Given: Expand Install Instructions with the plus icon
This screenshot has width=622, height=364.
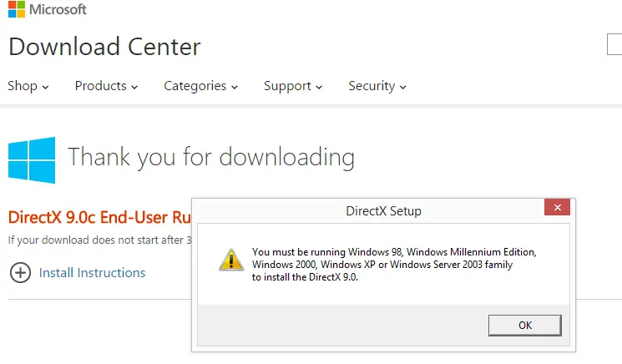Looking at the screenshot, I should (x=20, y=272).
